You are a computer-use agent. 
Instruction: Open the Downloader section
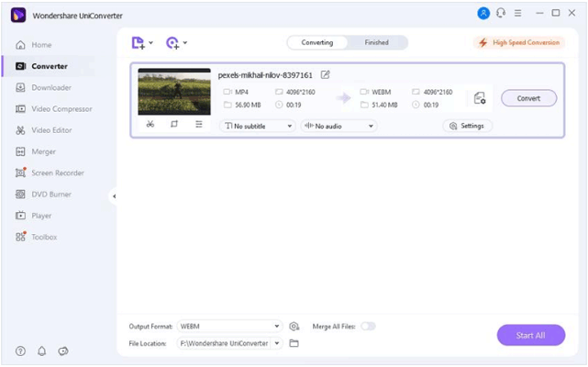click(x=43, y=88)
